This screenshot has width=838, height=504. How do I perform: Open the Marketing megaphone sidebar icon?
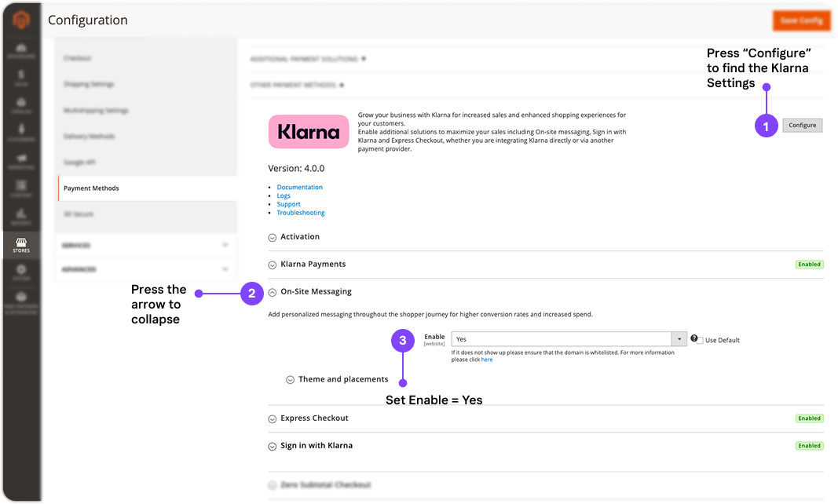click(20, 161)
